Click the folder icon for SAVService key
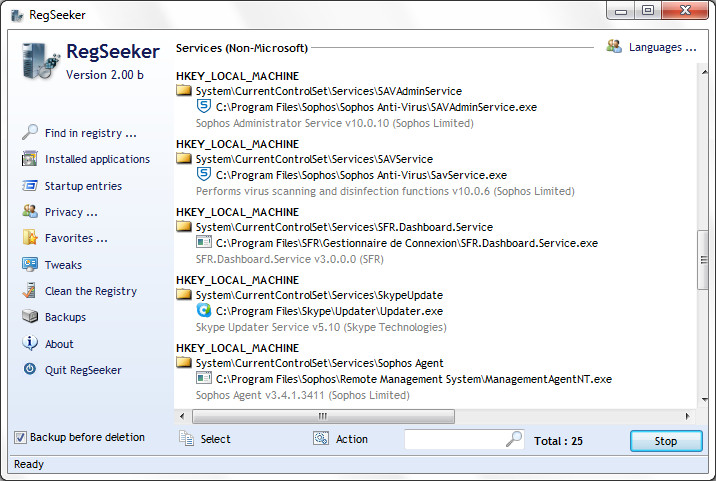This screenshot has width=716, height=481. (x=184, y=158)
